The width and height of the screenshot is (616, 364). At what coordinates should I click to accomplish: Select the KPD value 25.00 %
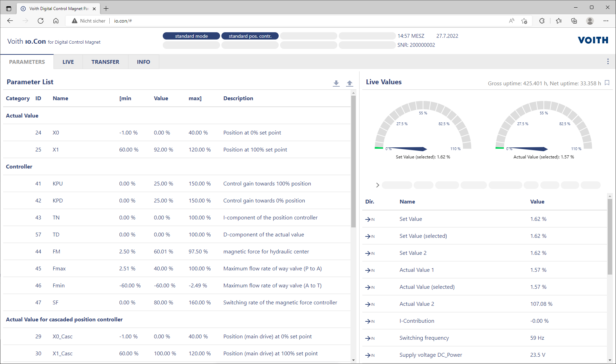coord(163,201)
